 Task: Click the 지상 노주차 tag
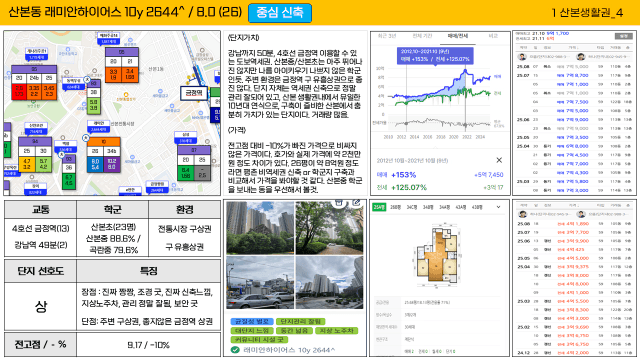tap(336, 331)
